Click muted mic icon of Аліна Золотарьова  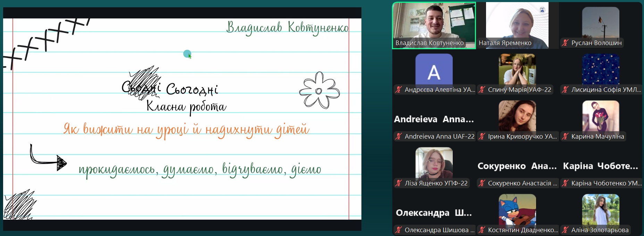click(565, 230)
